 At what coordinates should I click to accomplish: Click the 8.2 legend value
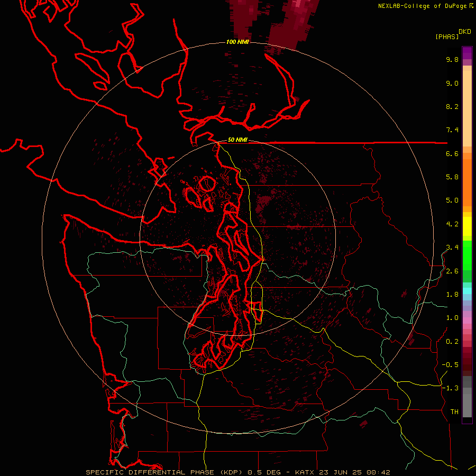click(452, 106)
